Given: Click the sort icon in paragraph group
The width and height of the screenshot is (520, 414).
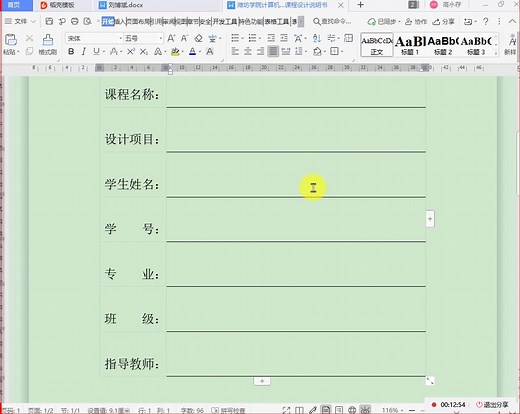Looking at the screenshot, I should click(x=317, y=38).
